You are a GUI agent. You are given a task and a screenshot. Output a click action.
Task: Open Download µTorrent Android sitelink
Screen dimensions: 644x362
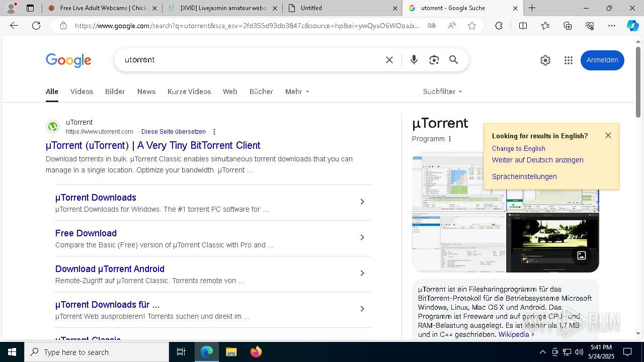click(x=110, y=269)
